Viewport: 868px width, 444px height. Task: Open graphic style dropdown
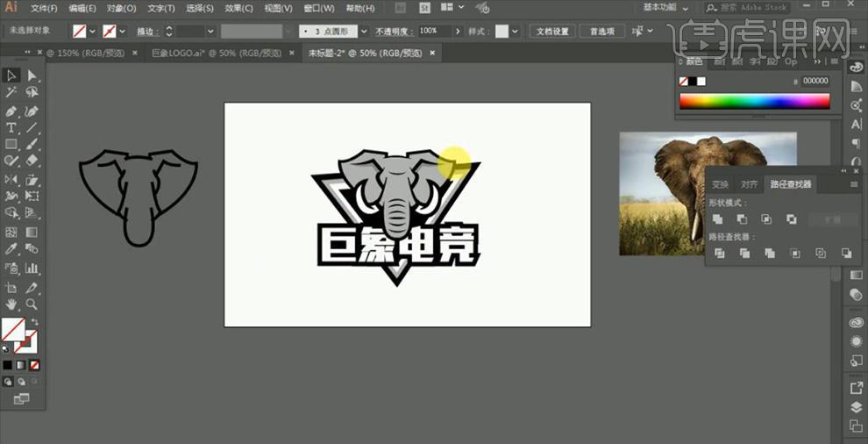516,32
